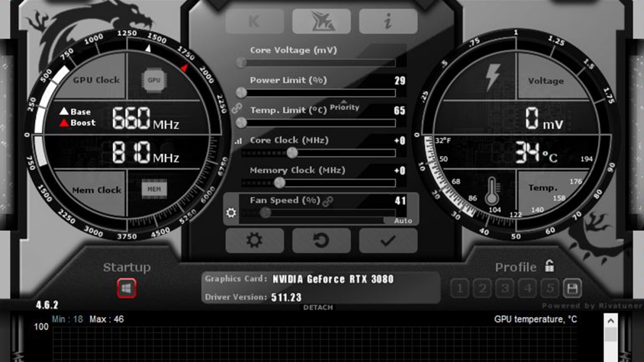Click Core Clock offset value +0

point(400,141)
